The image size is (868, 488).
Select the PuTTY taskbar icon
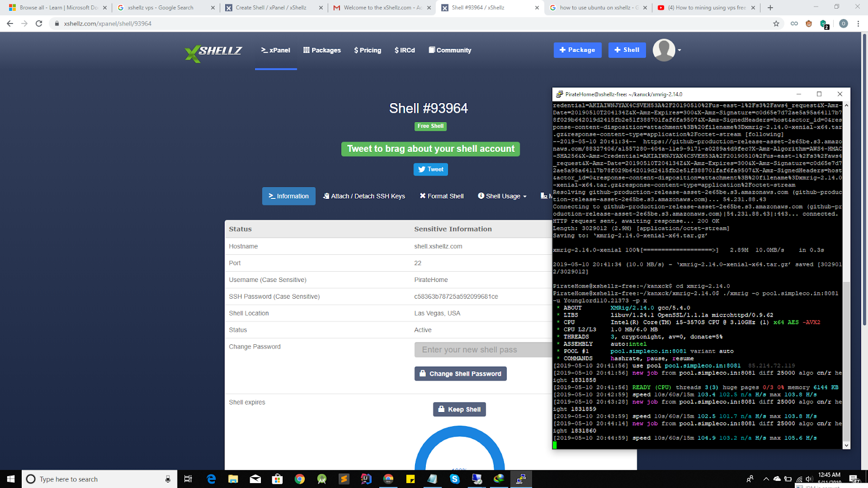pyautogui.click(x=521, y=479)
